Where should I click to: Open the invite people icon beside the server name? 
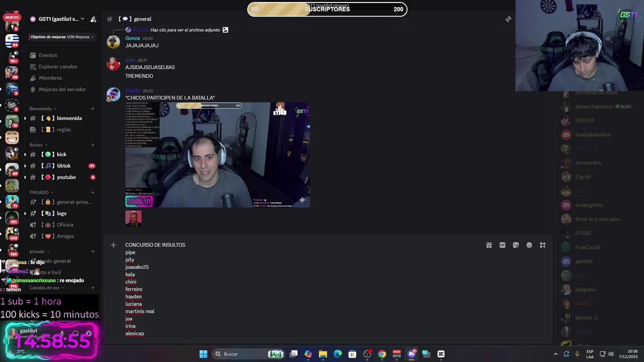pyautogui.click(x=93, y=19)
